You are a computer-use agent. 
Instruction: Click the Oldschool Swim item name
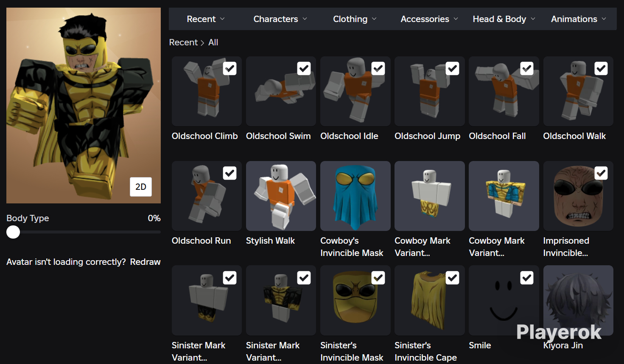pos(278,136)
